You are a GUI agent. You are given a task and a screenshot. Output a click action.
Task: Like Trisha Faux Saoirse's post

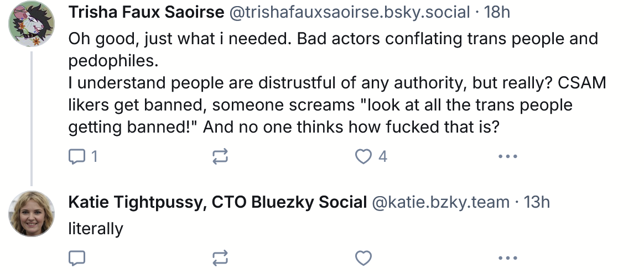tap(363, 157)
